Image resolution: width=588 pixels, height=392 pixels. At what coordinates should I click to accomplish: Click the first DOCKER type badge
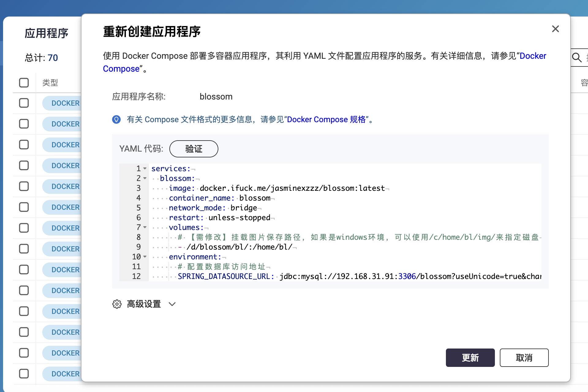(62, 103)
